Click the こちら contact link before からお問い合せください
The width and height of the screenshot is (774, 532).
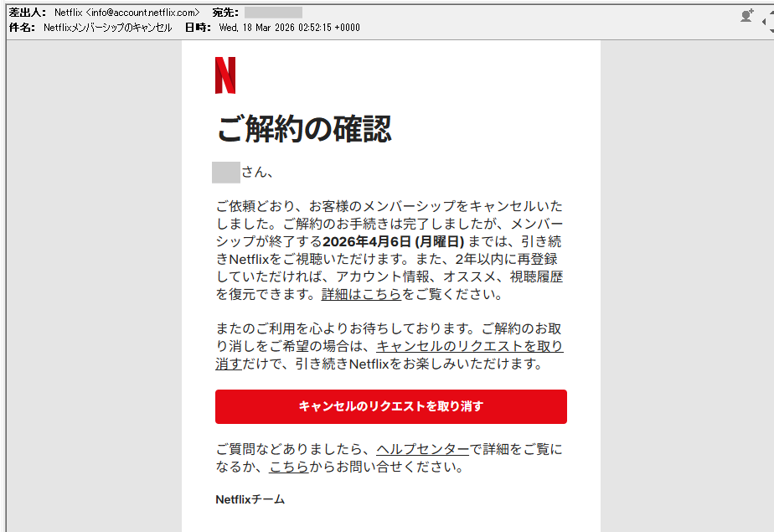point(287,467)
